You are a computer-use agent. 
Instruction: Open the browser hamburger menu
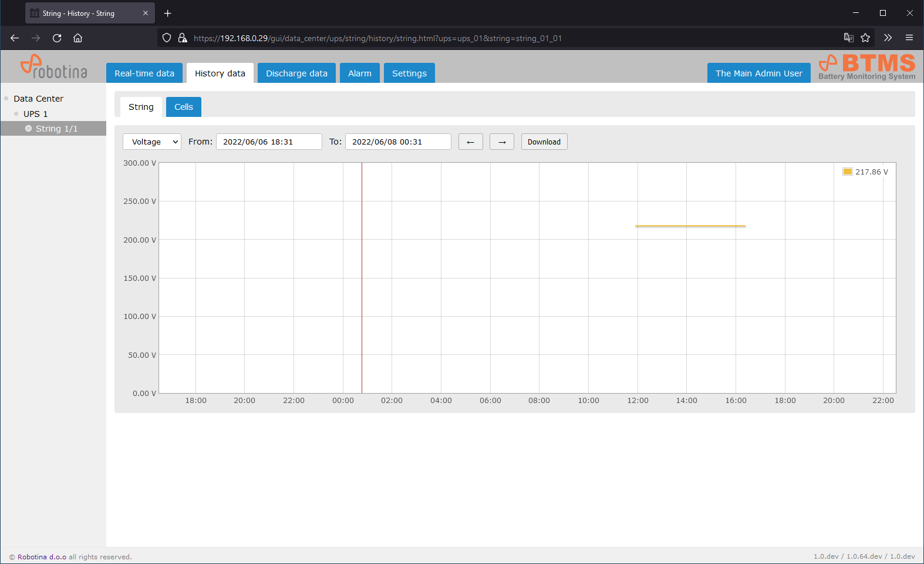pyautogui.click(x=909, y=38)
